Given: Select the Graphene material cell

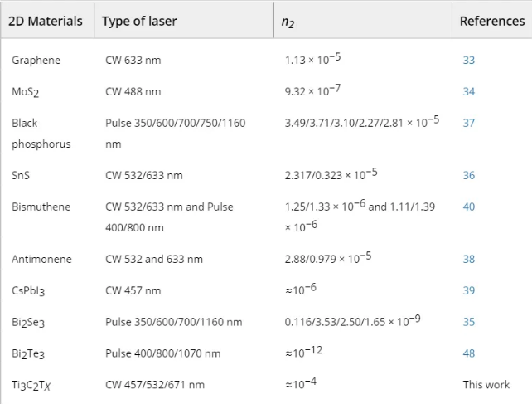Looking at the screenshot, I should [36, 61].
